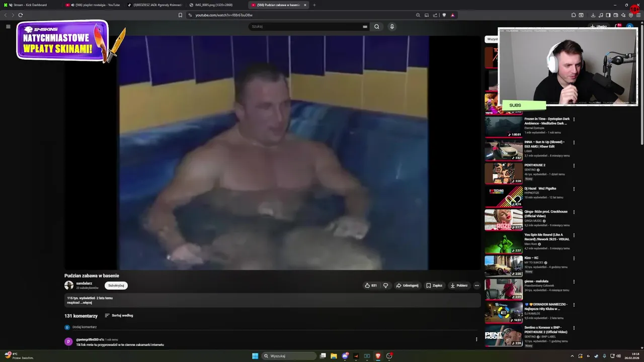Open browser extensions puzzle icon

pos(574,15)
